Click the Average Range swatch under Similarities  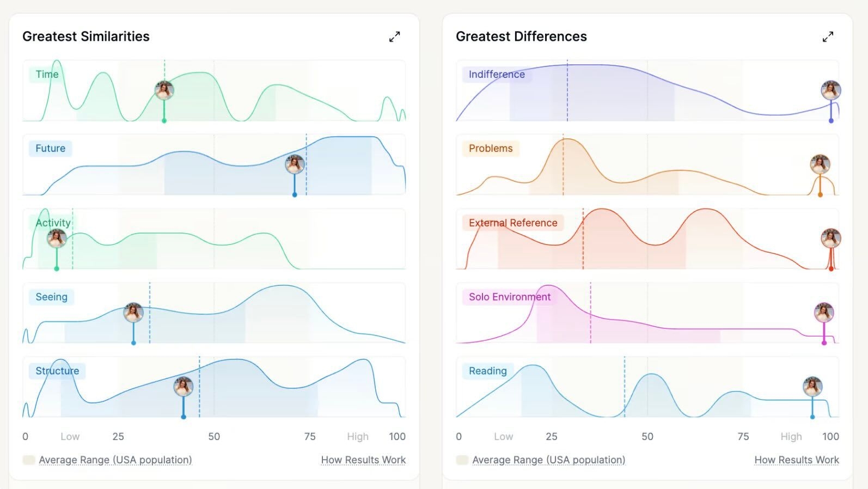click(x=29, y=460)
